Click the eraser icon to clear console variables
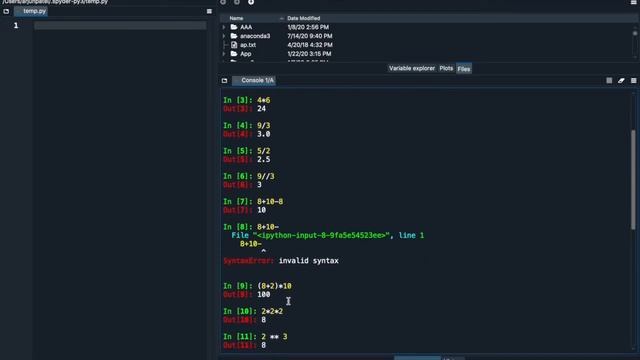Image resolution: width=640 pixels, height=360 pixels. [621, 81]
